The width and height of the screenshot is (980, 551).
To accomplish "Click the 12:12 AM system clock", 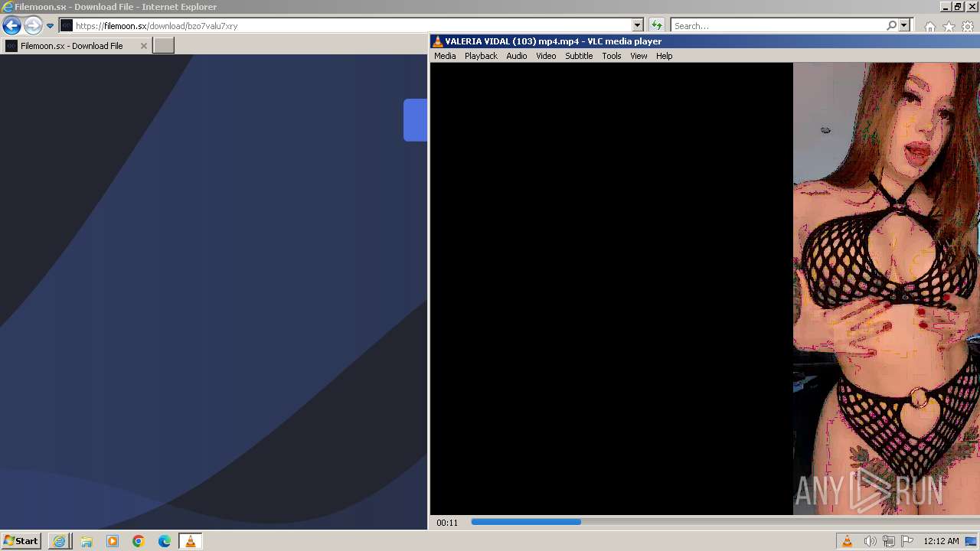I will point(941,541).
